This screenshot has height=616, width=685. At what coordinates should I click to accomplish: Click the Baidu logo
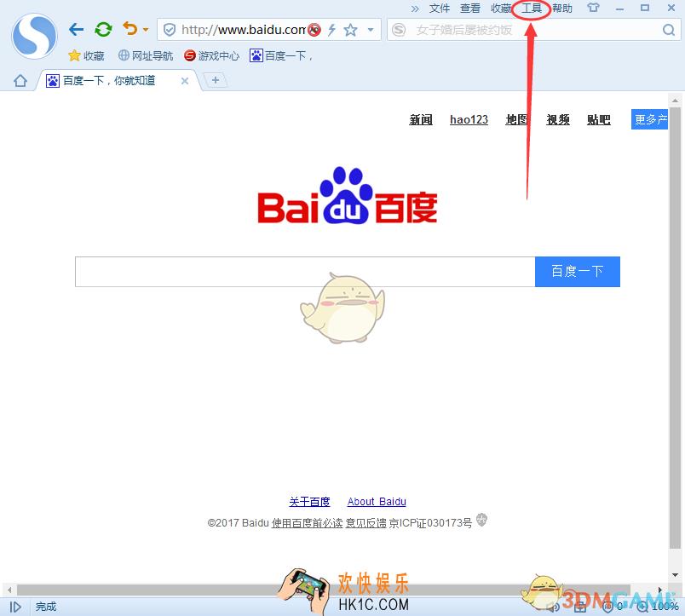point(348,195)
